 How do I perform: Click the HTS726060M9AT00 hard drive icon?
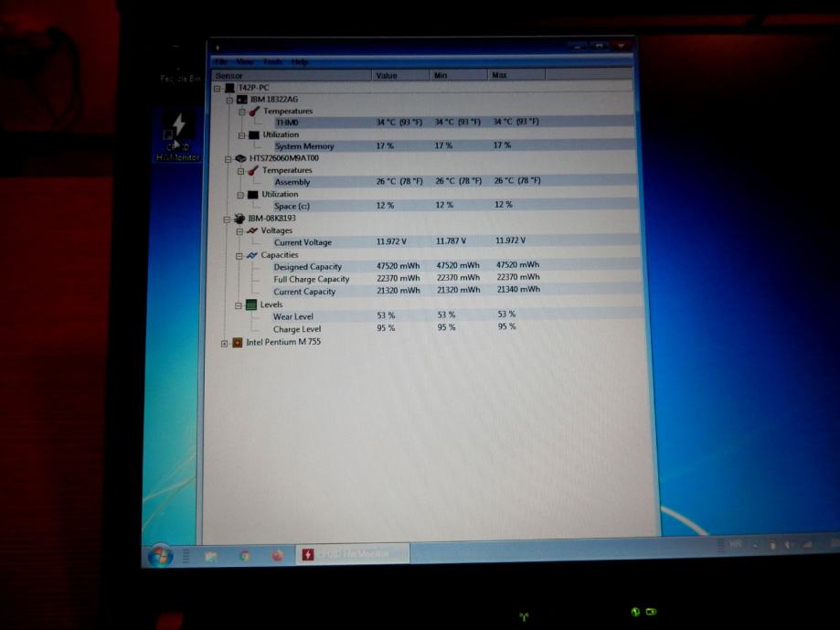pos(240,158)
